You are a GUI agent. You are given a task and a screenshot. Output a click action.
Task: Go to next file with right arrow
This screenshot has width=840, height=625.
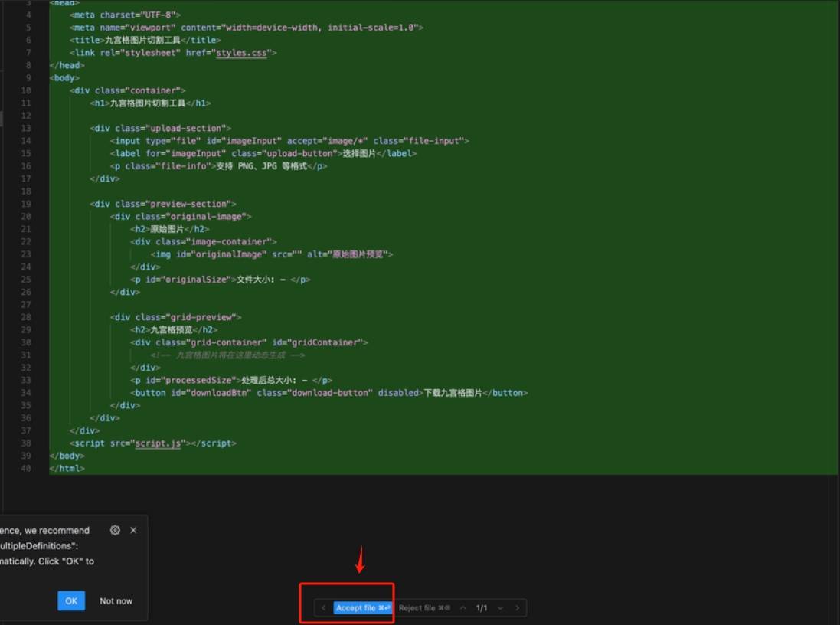(517, 608)
